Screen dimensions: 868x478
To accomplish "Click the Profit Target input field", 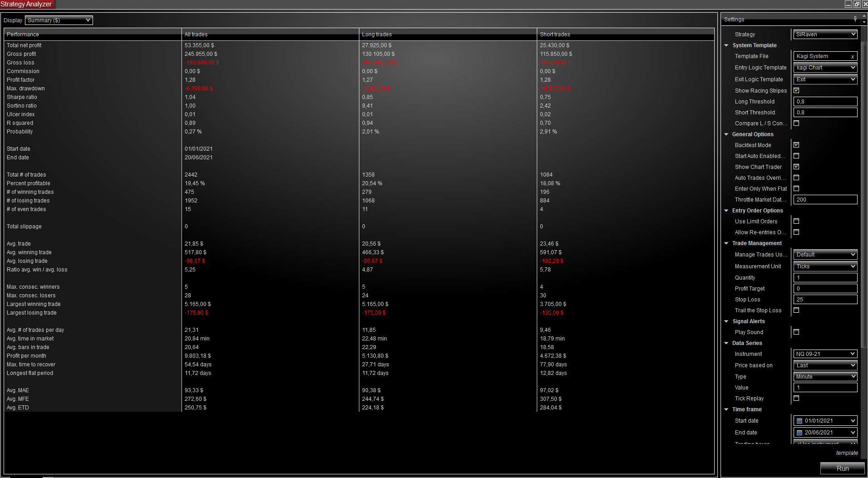I will 825,289.
